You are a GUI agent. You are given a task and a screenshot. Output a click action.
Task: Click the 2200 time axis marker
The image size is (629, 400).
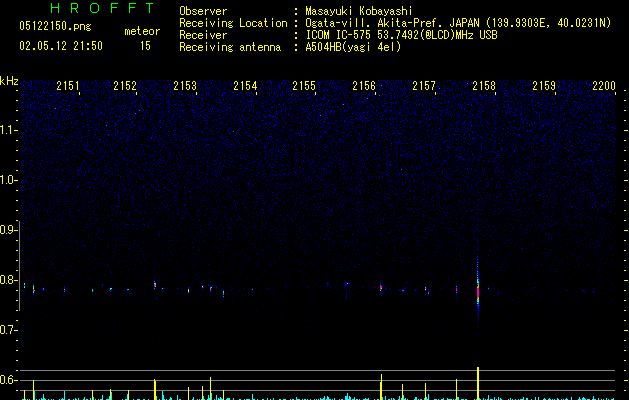(604, 86)
